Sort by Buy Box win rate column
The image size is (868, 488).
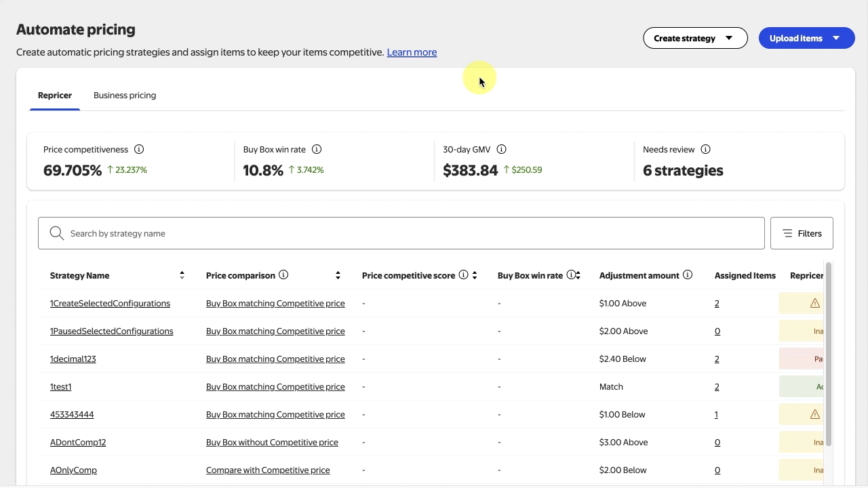[x=578, y=275]
